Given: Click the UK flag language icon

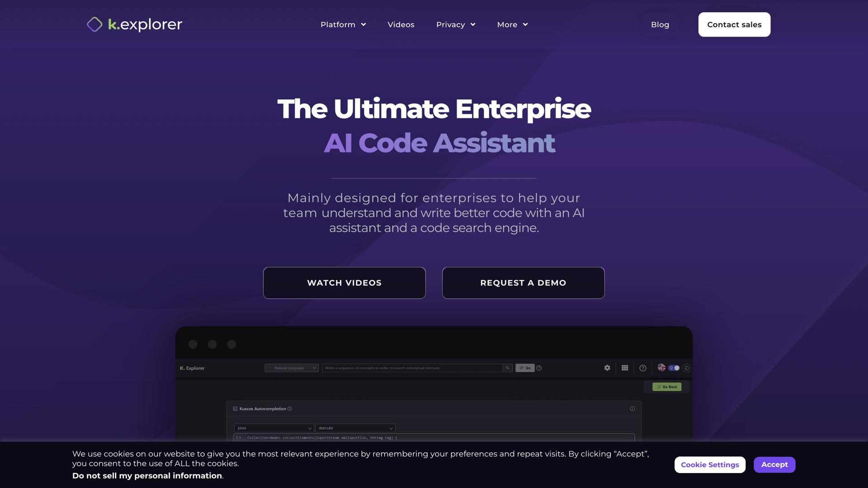Looking at the screenshot, I should point(661,367).
